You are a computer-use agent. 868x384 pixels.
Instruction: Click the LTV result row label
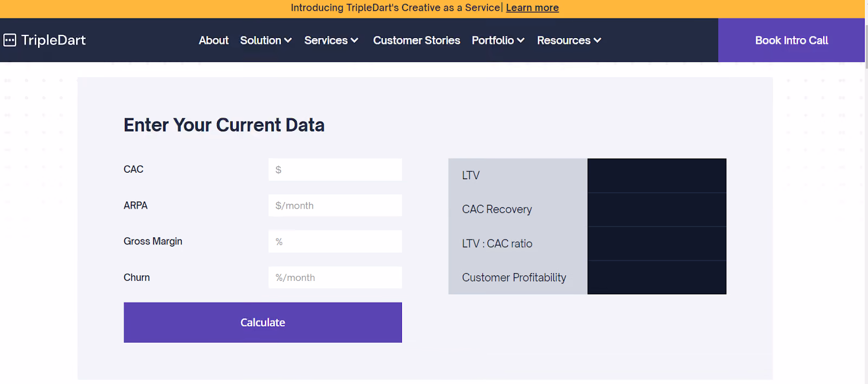pyautogui.click(x=471, y=175)
